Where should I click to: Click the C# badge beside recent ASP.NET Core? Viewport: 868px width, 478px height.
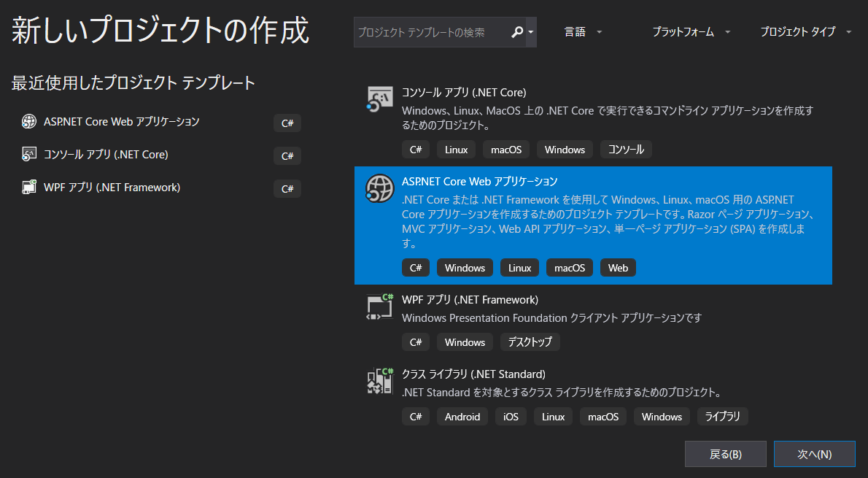pyautogui.click(x=287, y=123)
